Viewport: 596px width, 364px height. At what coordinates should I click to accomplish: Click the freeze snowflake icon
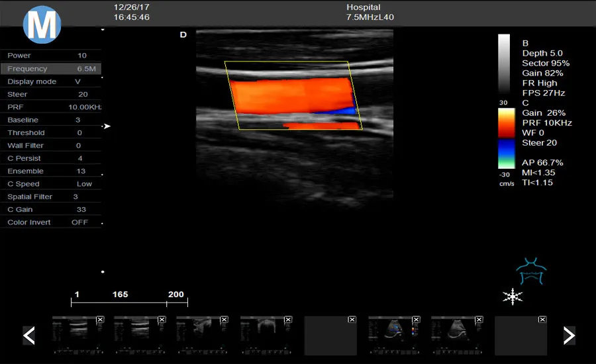click(x=513, y=296)
